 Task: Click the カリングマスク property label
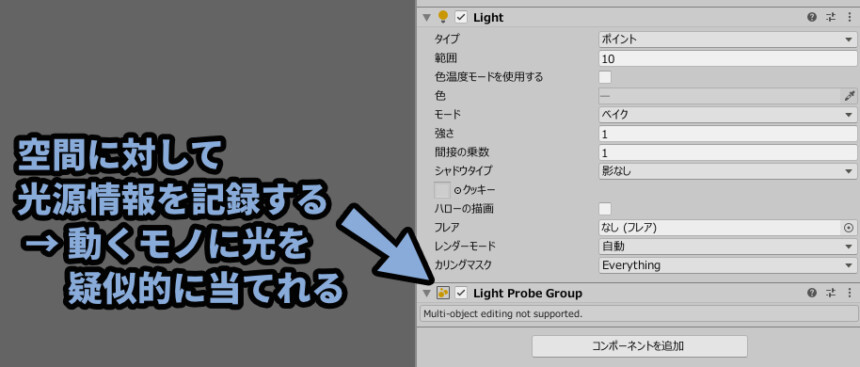463,266
